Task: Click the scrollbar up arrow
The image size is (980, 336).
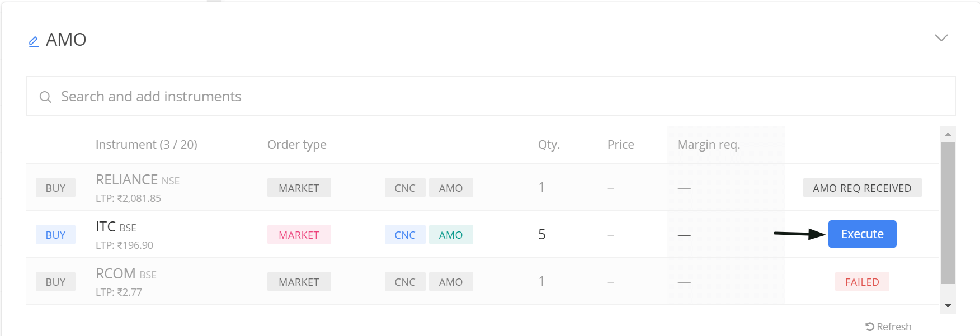Action: point(948,134)
